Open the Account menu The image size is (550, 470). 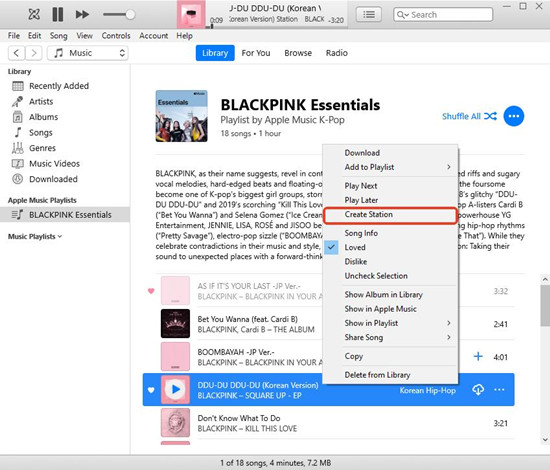pyautogui.click(x=154, y=35)
